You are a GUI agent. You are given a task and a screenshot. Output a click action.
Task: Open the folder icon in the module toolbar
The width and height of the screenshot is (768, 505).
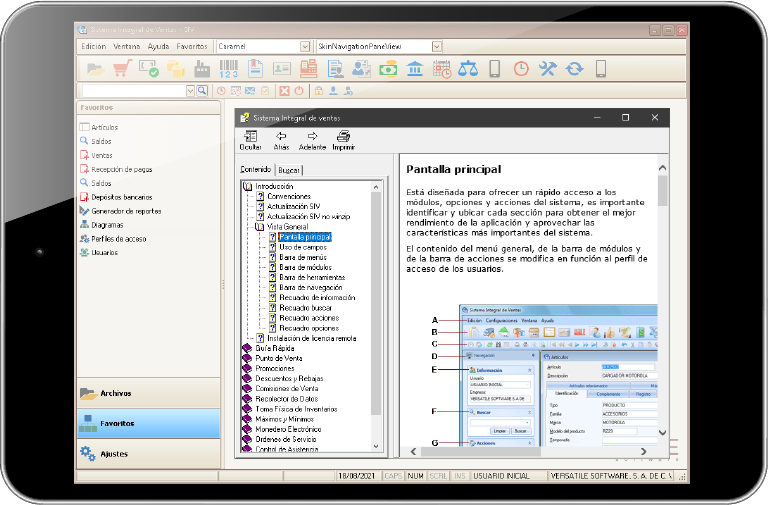pyautogui.click(x=96, y=69)
